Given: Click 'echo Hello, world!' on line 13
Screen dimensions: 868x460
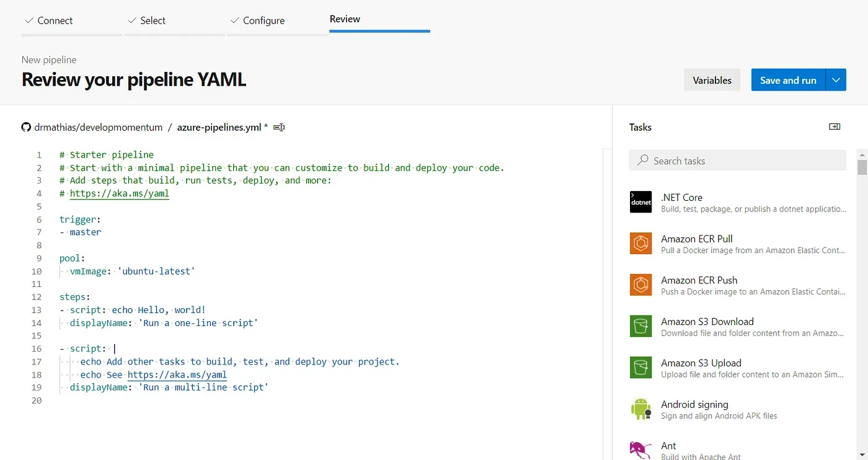Looking at the screenshot, I should pos(159,310).
